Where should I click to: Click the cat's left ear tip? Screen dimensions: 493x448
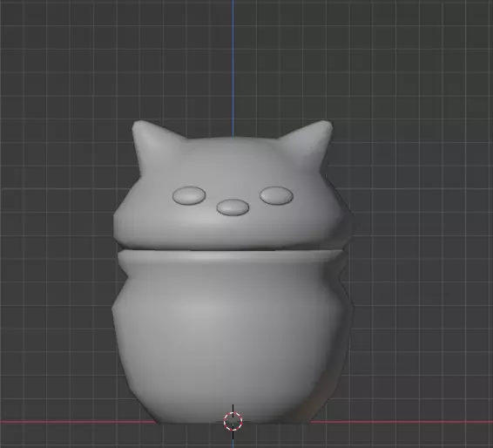pyautogui.click(x=140, y=125)
